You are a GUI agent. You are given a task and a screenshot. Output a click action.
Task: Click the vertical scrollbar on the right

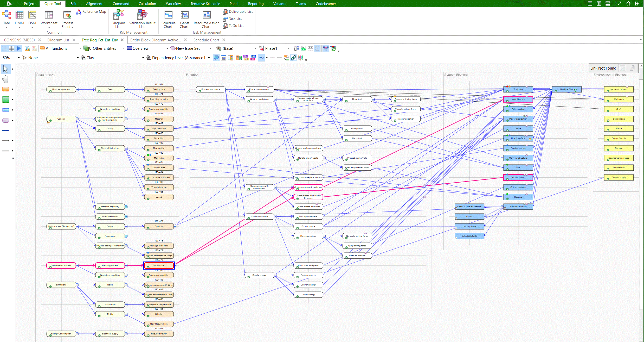(641, 182)
